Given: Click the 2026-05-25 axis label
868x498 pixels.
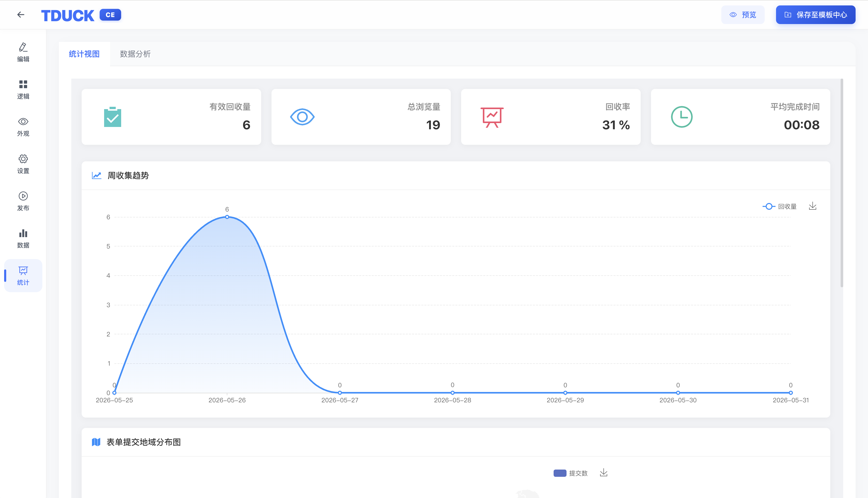Looking at the screenshot, I should tap(114, 400).
